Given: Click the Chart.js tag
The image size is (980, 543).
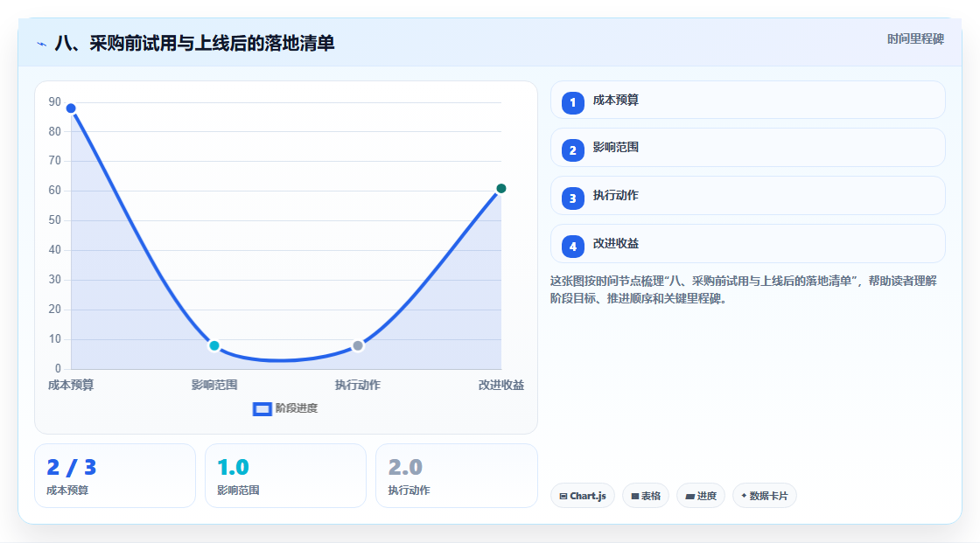Looking at the screenshot, I should coord(583,496).
